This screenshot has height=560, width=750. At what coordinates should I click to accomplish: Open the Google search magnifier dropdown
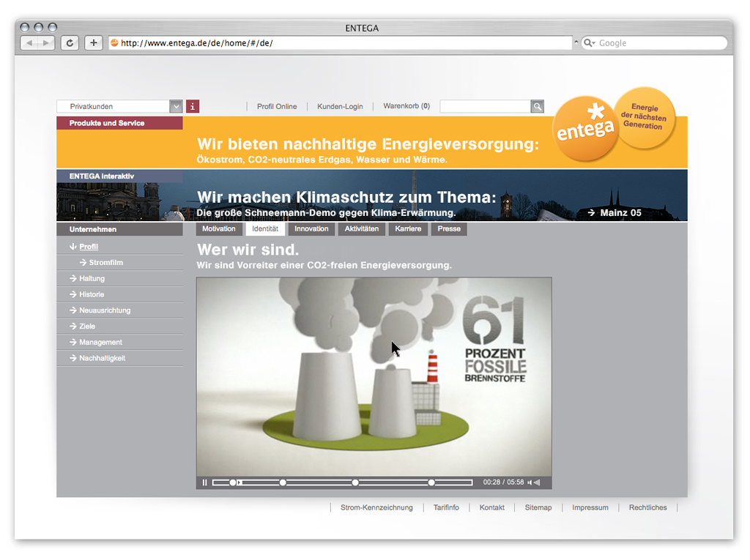(x=590, y=43)
